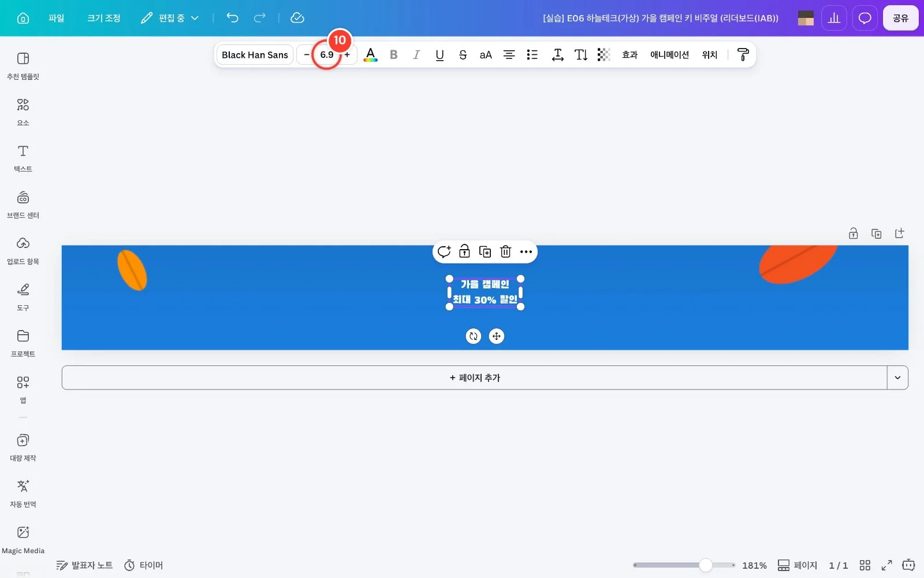Expand the 편집 중 mode dropdown
Screen dimensions: 924x578
pyautogui.click(x=170, y=18)
